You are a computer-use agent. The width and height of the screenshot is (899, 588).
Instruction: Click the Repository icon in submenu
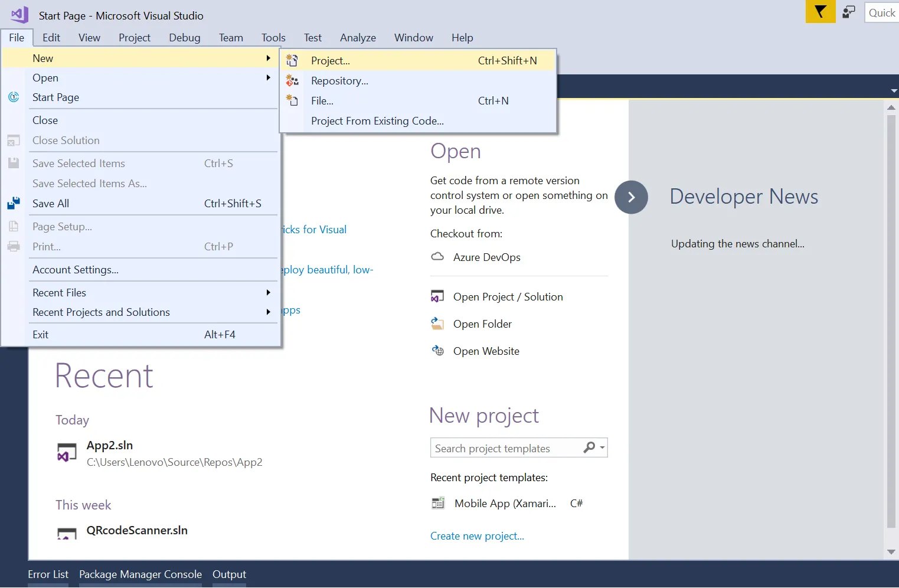coord(292,80)
